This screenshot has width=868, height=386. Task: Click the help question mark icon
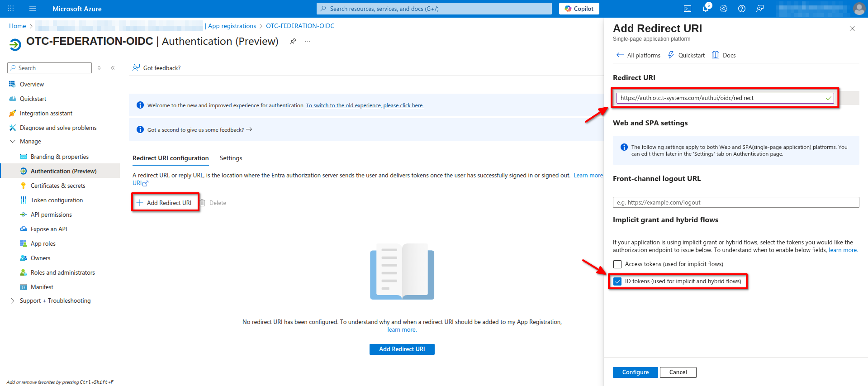coord(742,9)
